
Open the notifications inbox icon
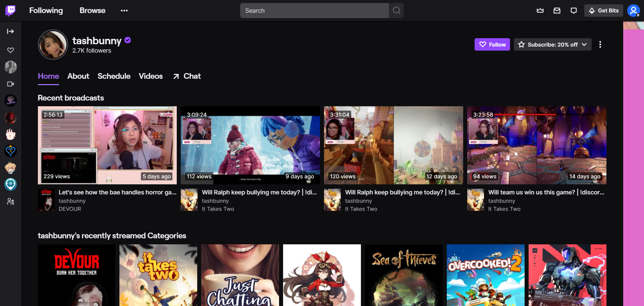click(557, 11)
